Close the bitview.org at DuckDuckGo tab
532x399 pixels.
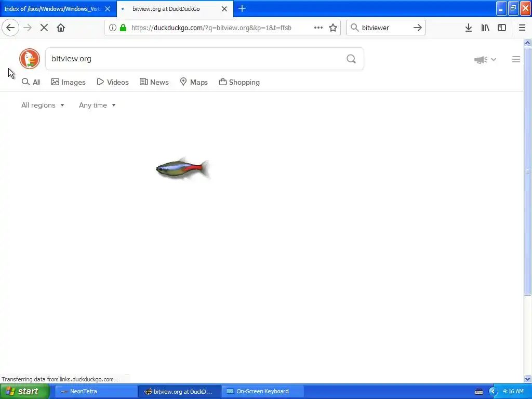[x=224, y=9]
